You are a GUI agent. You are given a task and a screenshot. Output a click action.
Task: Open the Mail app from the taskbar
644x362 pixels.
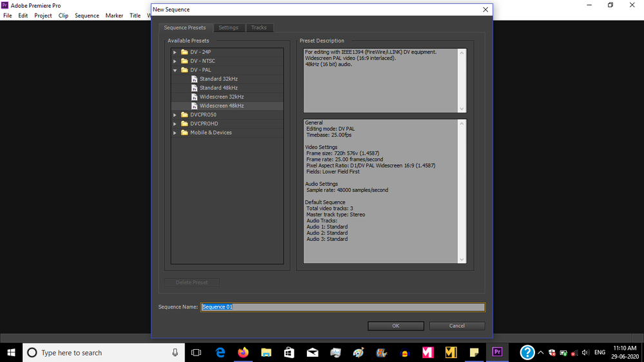pos(313,352)
